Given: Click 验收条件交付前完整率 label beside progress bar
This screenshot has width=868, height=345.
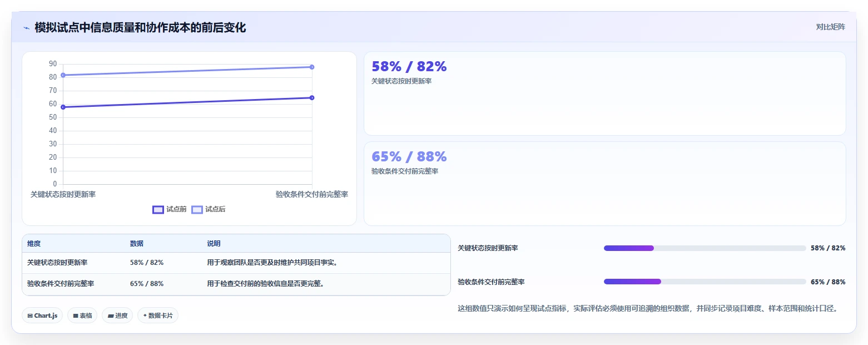Looking at the screenshot, I should pos(491,282).
